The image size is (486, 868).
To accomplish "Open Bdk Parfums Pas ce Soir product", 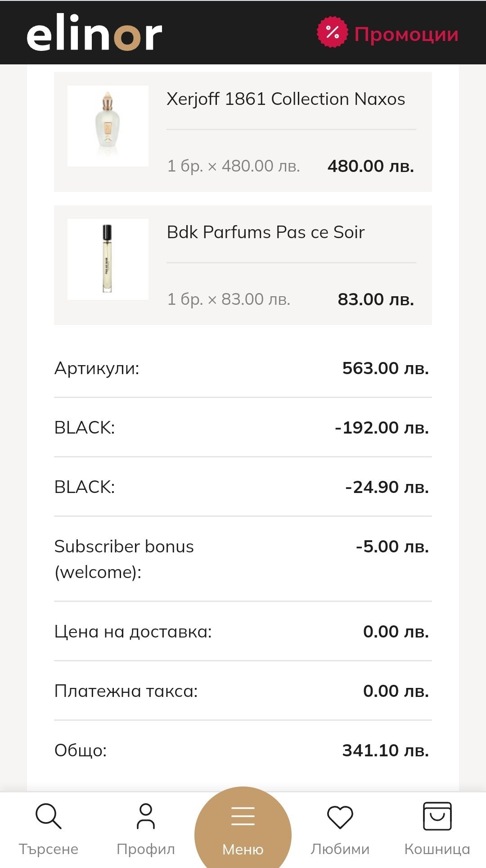I will (265, 232).
